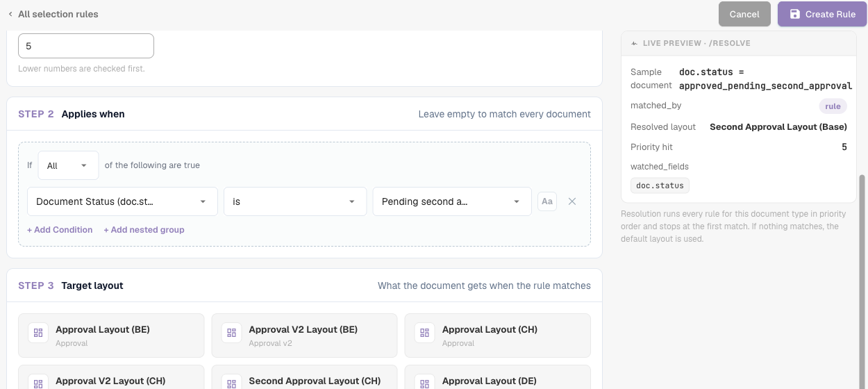Image resolution: width=868 pixels, height=389 pixels.
Task: Click the Cancel button
Action: pos(744,14)
